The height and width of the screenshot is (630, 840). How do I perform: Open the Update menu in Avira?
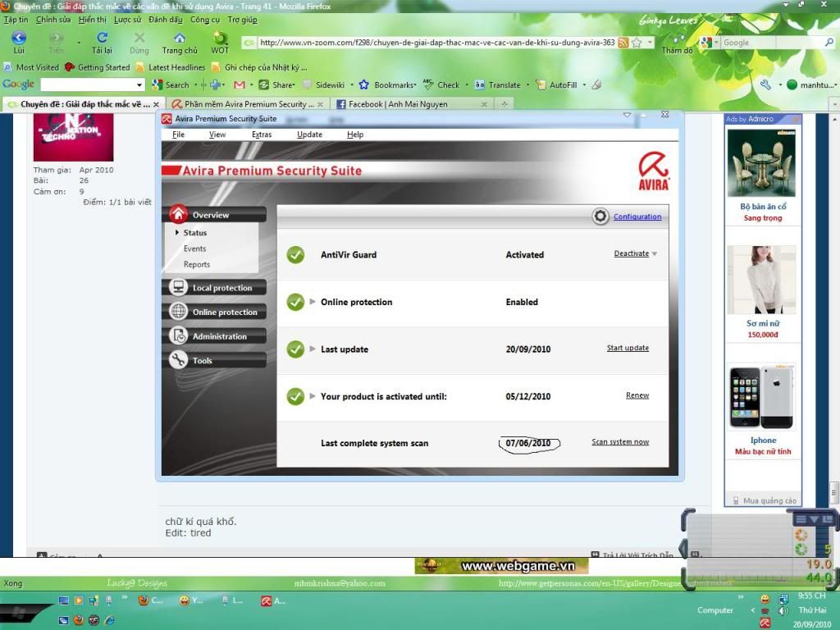(309, 135)
